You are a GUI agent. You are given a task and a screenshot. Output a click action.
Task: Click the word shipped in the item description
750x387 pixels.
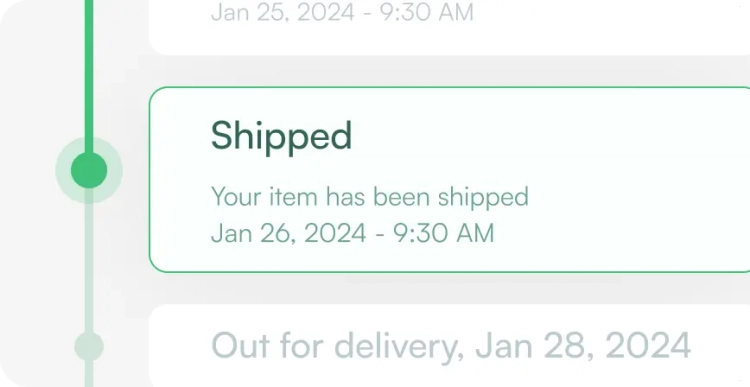coord(483,198)
